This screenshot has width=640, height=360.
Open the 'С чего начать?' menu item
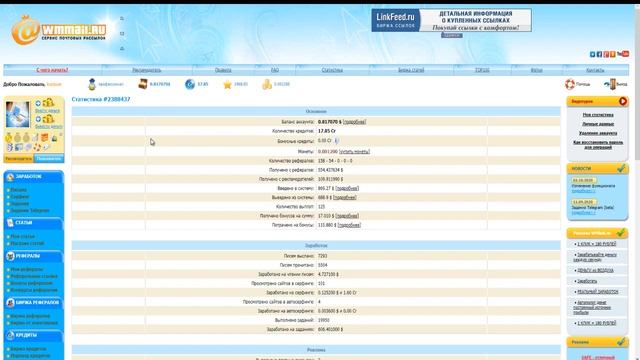pos(52,70)
